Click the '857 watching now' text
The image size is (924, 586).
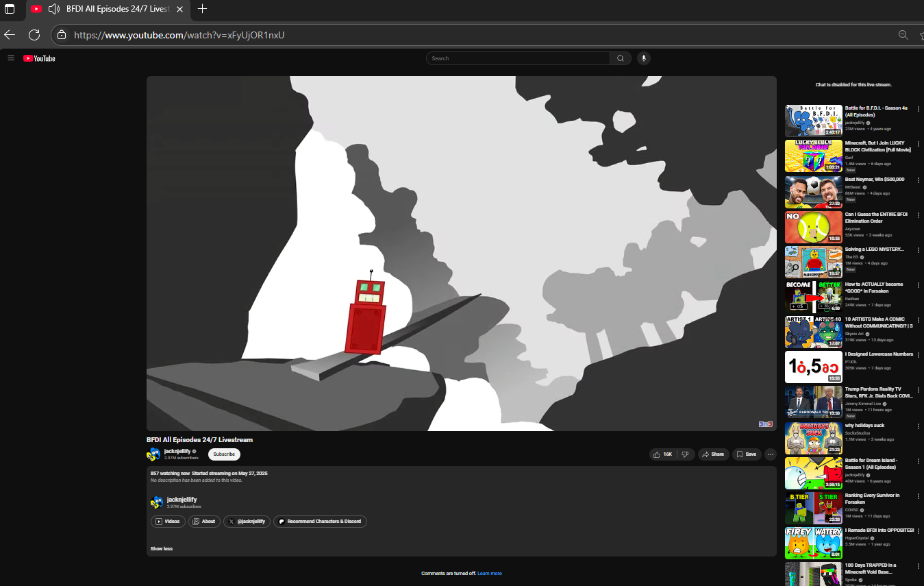point(170,474)
